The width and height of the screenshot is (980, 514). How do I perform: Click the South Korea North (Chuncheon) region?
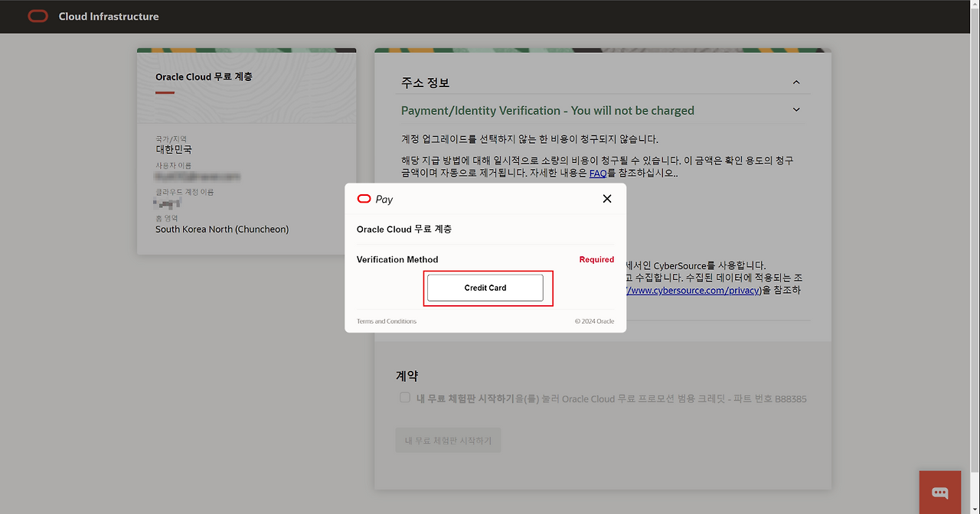pyautogui.click(x=222, y=229)
